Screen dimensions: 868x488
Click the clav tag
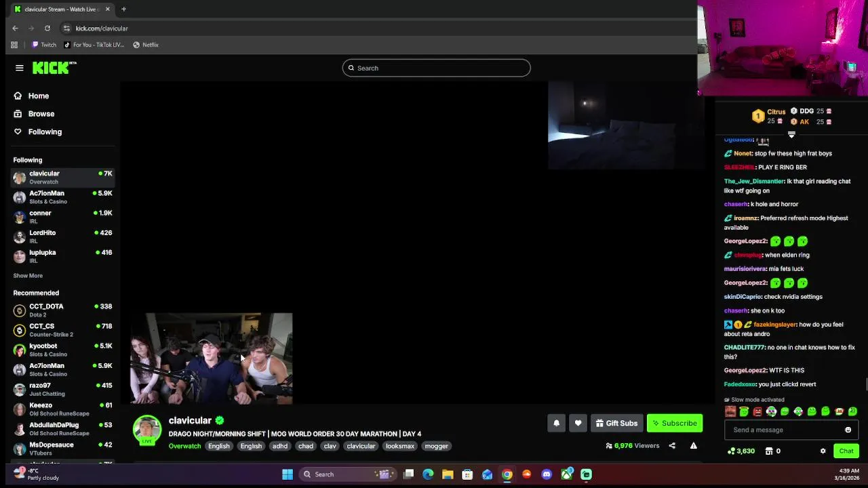point(330,446)
